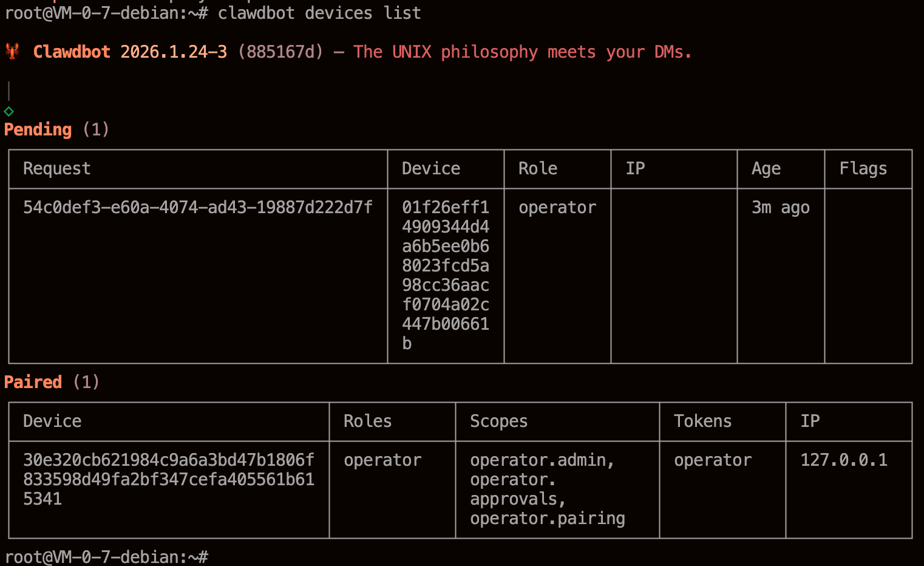Click the 3m ago age value

[x=780, y=208]
